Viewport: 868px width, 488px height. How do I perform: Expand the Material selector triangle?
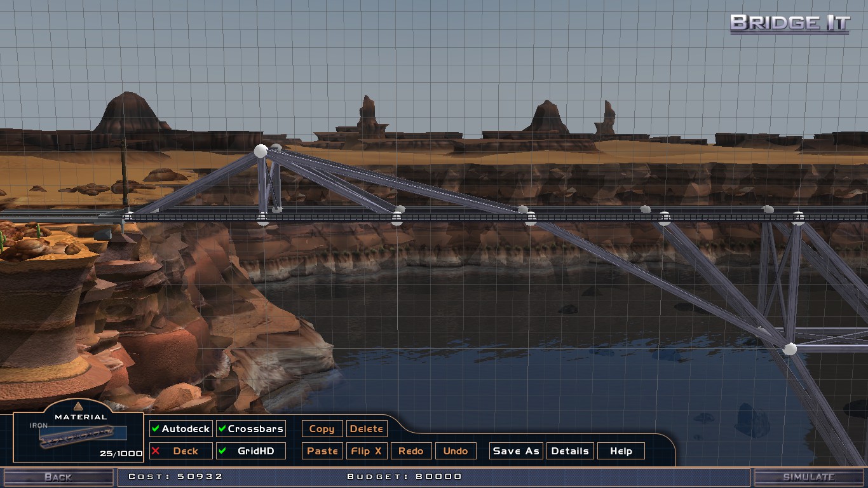pos(78,407)
